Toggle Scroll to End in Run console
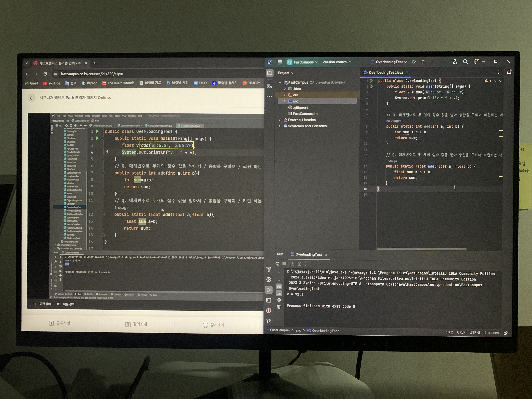This screenshot has height=399, width=532. [x=279, y=293]
